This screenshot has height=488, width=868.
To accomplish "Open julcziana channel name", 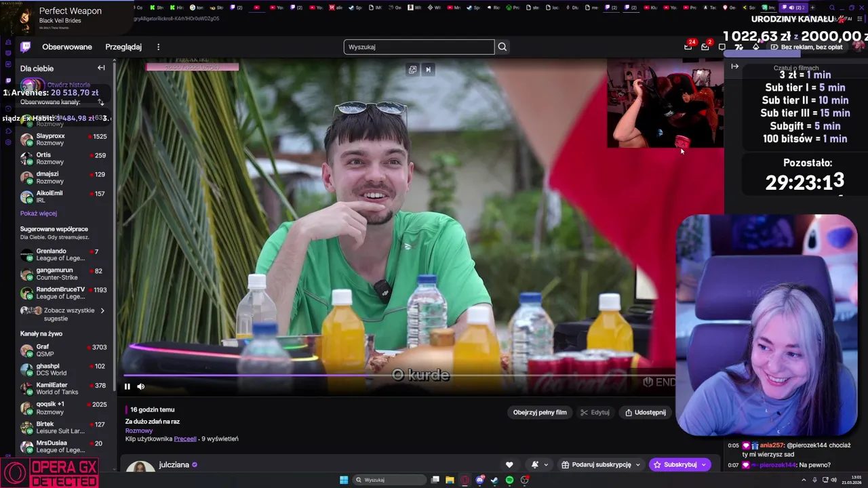I will point(174,465).
